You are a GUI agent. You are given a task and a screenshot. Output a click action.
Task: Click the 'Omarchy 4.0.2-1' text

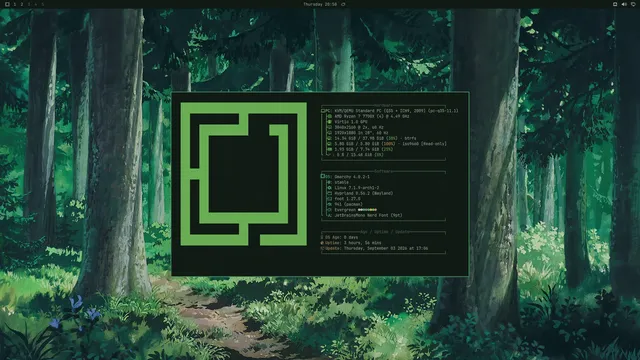352,177
